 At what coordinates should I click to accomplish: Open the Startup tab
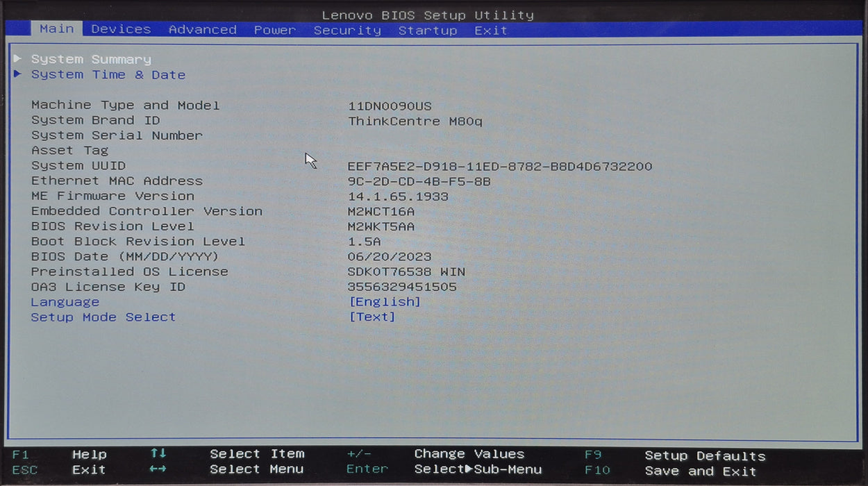click(428, 30)
